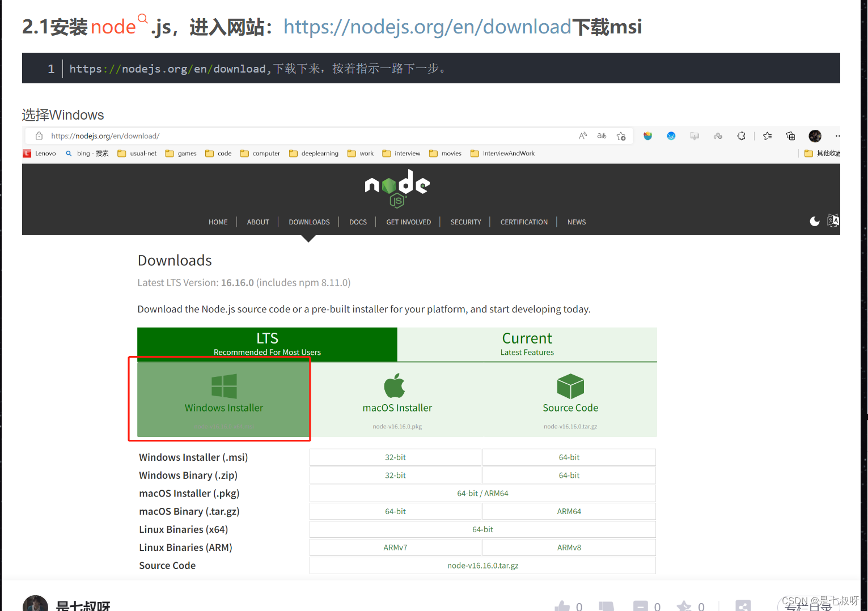This screenshot has height=611, width=868.
Task: Expand the interview bookmark folder
Action: coord(401,154)
